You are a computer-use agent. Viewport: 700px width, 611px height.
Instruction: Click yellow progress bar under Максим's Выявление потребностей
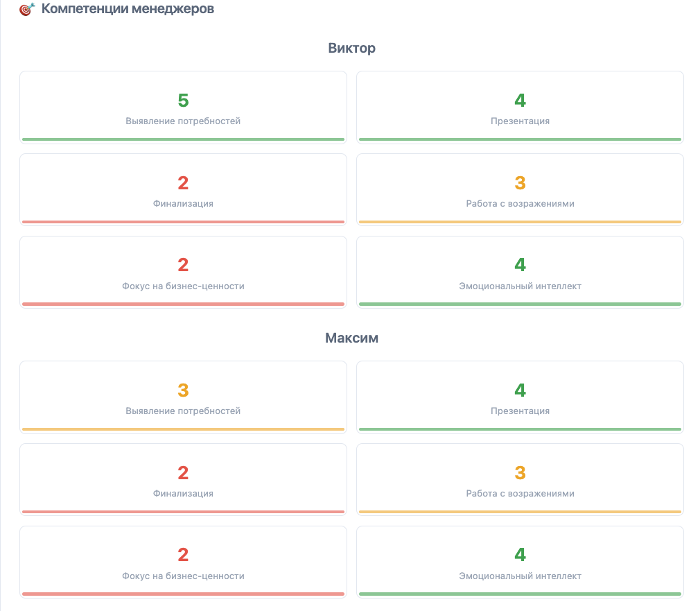pyautogui.click(x=183, y=429)
